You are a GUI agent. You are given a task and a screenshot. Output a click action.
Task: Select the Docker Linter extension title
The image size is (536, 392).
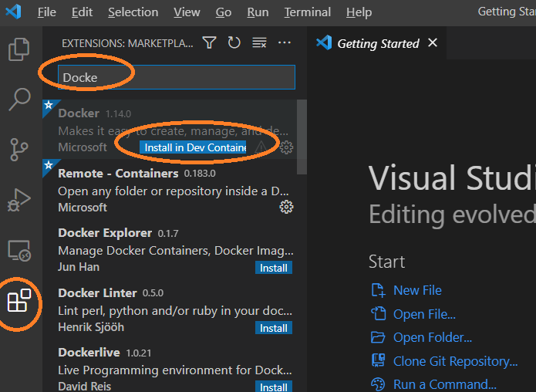pyautogui.click(x=97, y=293)
